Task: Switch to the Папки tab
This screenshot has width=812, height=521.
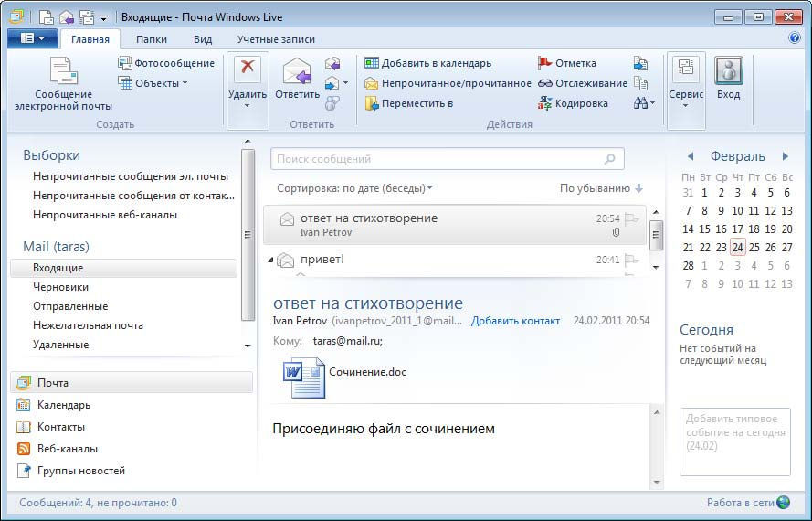Action: point(152,39)
